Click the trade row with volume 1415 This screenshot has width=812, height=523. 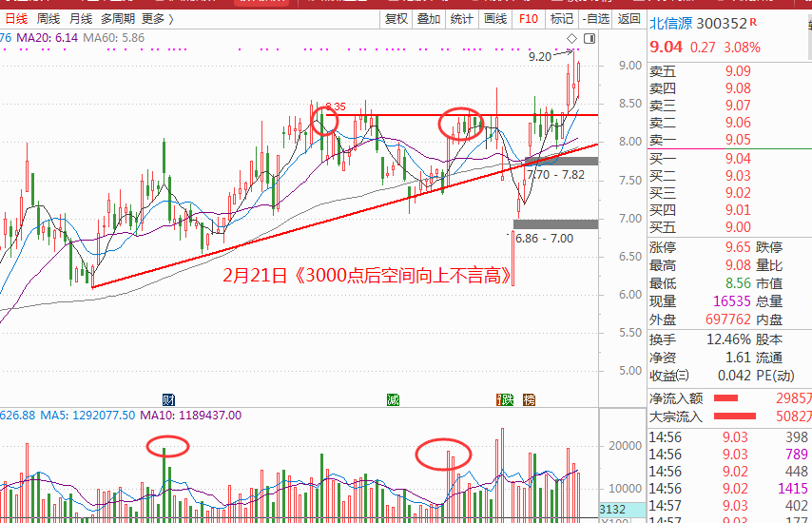tap(729, 489)
